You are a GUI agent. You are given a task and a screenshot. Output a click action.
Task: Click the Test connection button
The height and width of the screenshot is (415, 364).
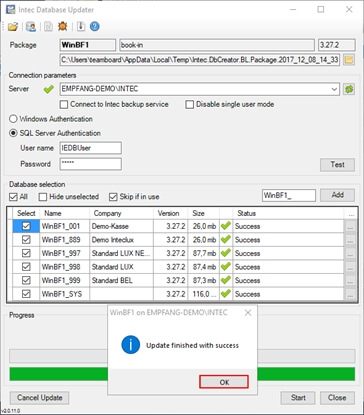tap(337, 164)
